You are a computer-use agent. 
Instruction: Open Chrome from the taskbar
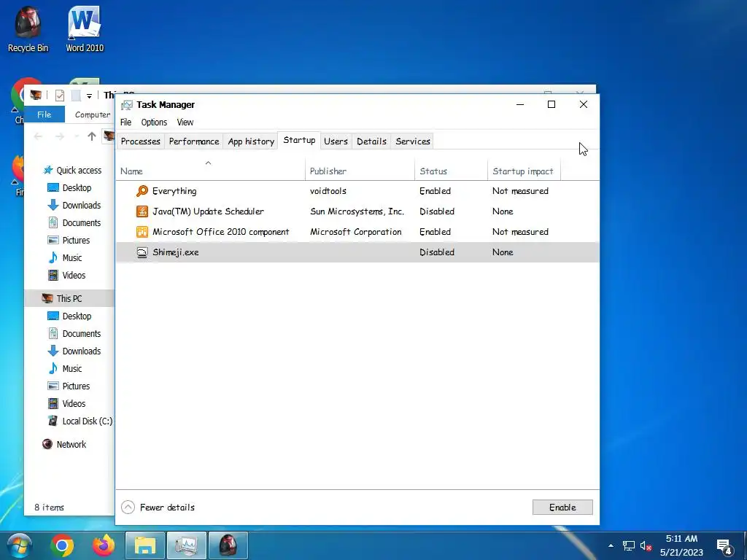tap(62, 545)
